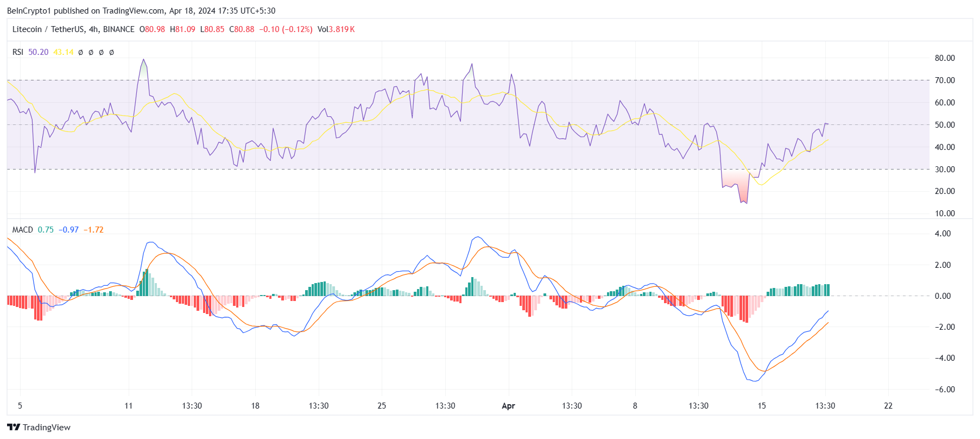980x439 pixels.
Task: Click the −6.00 level on MACD scale
Action: (x=943, y=390)
